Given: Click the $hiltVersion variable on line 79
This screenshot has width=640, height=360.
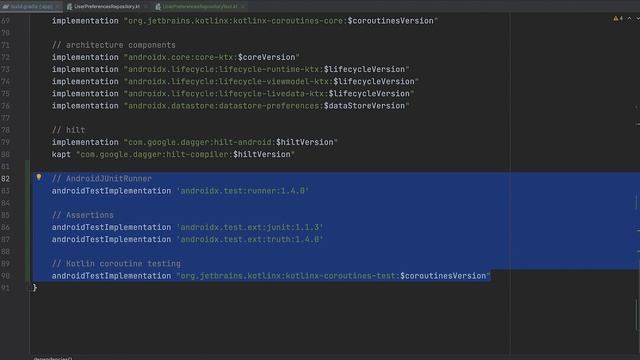Looking at the screenshot, I should pyautogui.click(x=304, y=142).
